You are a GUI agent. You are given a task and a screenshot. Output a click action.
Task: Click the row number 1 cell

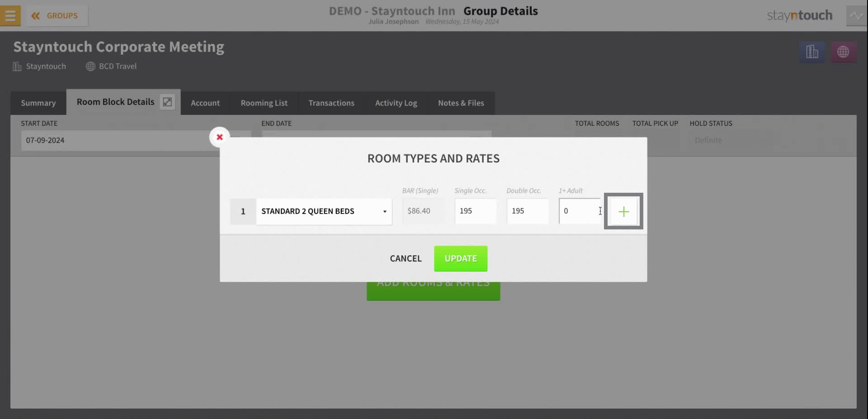pyautogui.click(x=243, y=211)
